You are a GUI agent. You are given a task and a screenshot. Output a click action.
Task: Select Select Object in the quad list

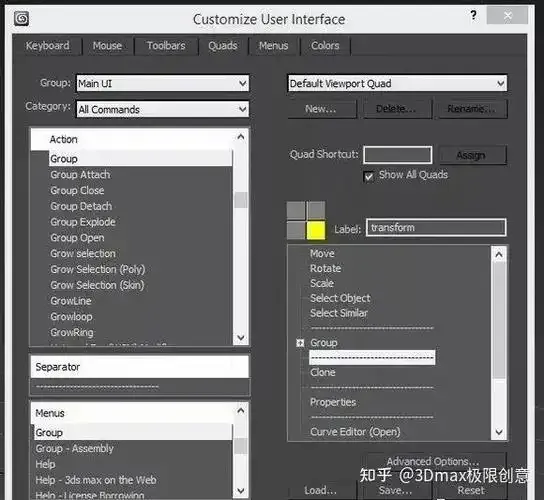(x=340, y=298)
